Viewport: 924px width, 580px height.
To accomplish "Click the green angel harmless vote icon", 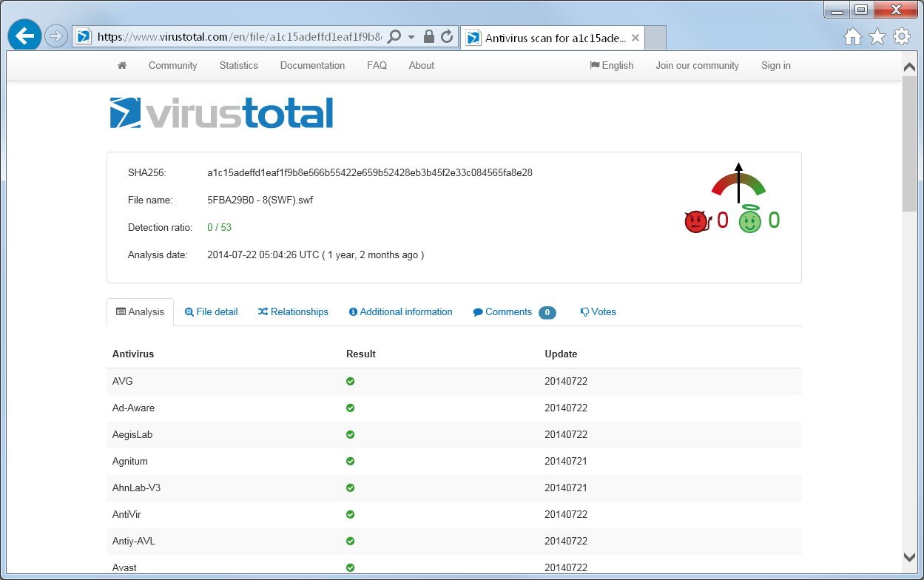I will point(750,220).
